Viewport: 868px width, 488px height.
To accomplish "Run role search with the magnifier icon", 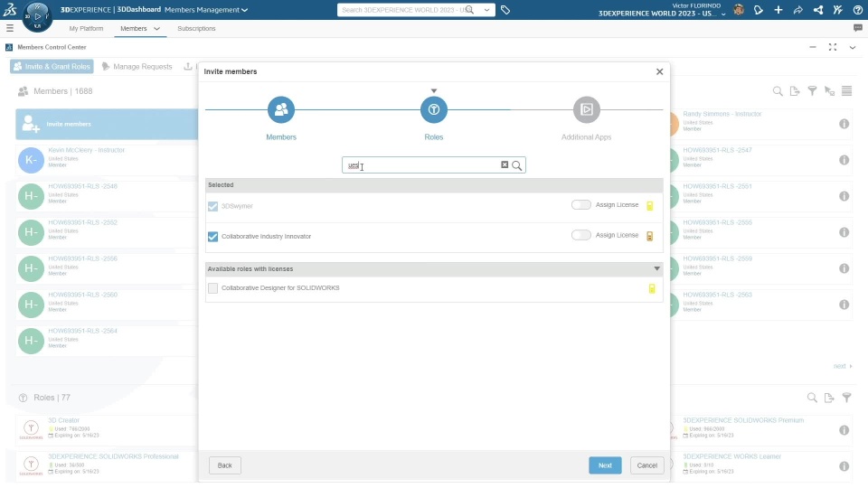I will pyautogui.click(x=516, y=165).
